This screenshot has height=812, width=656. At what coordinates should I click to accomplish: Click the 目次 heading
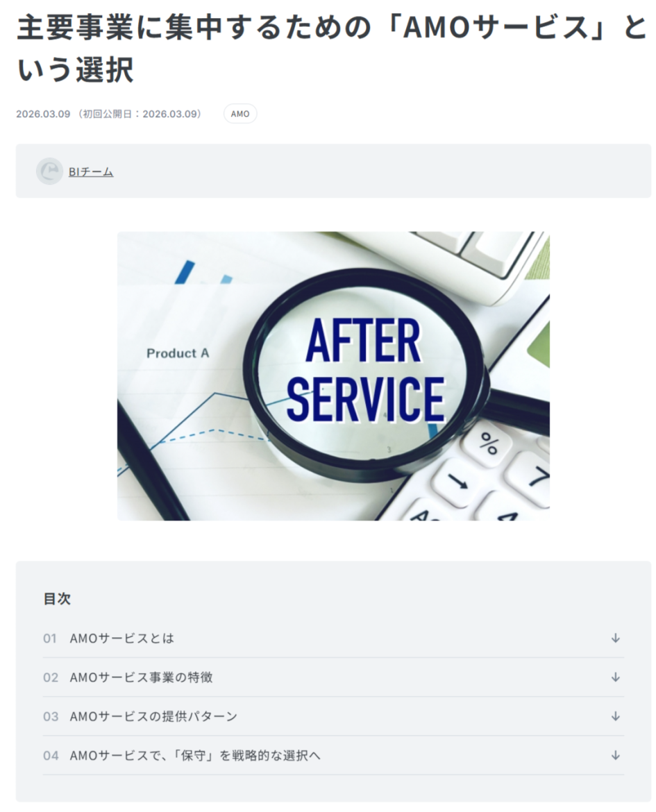(57, 599)
